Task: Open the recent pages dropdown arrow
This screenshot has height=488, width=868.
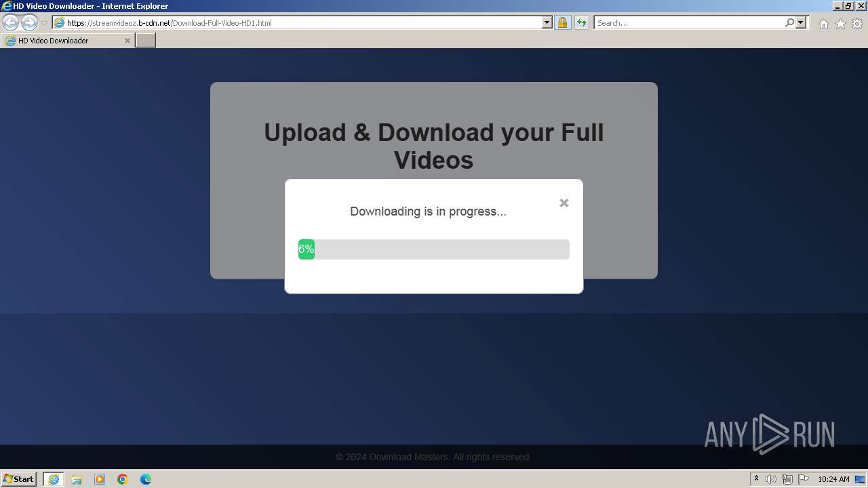Action: click(45, 22)
